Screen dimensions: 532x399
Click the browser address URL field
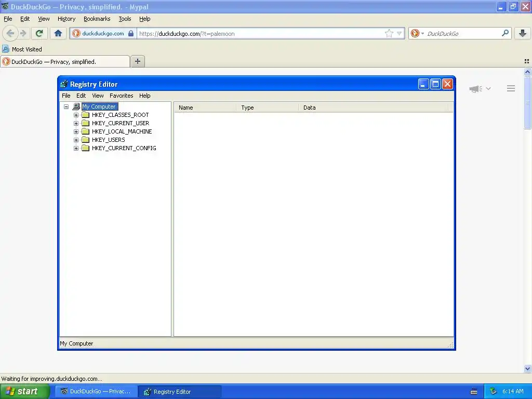pyautogui.click(x=260, y=33)
